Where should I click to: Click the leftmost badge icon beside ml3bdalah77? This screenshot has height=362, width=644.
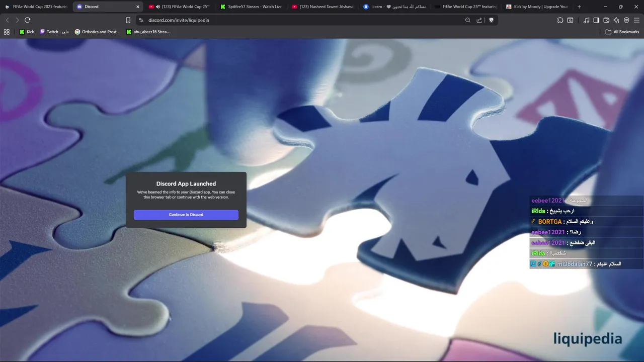(x=533, y=264)
